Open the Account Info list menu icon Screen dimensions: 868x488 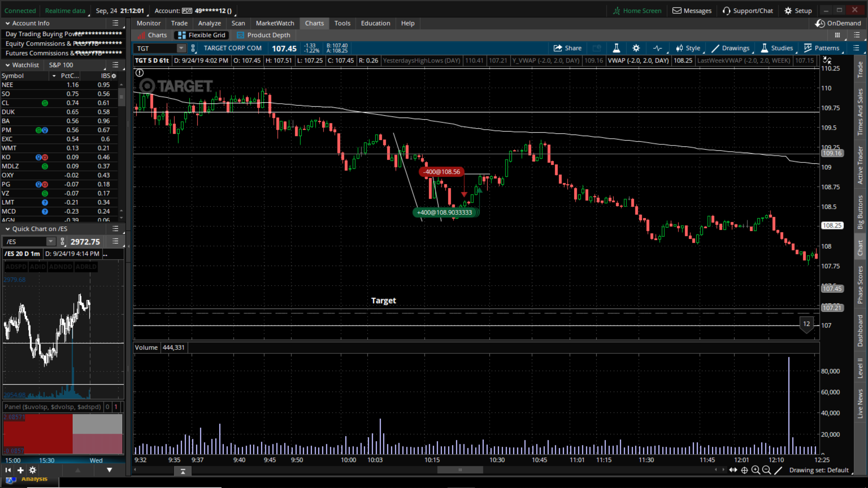[x=115, y=23]
